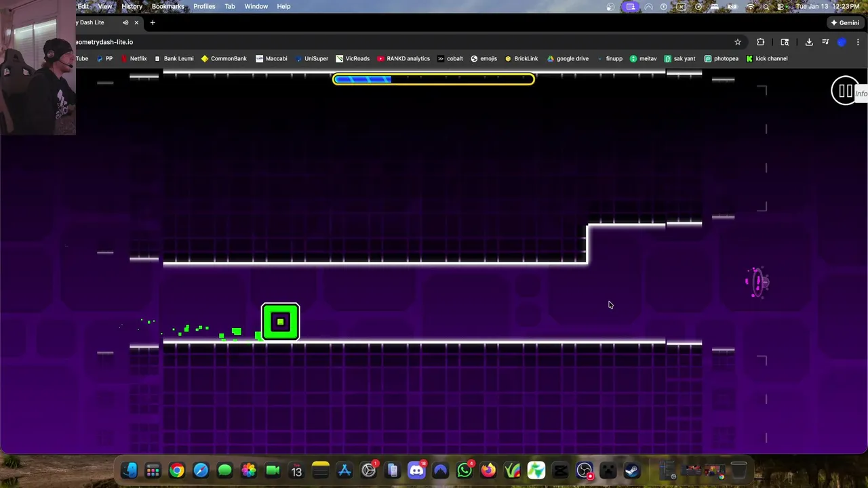Open the emojis bookmark
The image size is (868, 488).
(484, 59)
